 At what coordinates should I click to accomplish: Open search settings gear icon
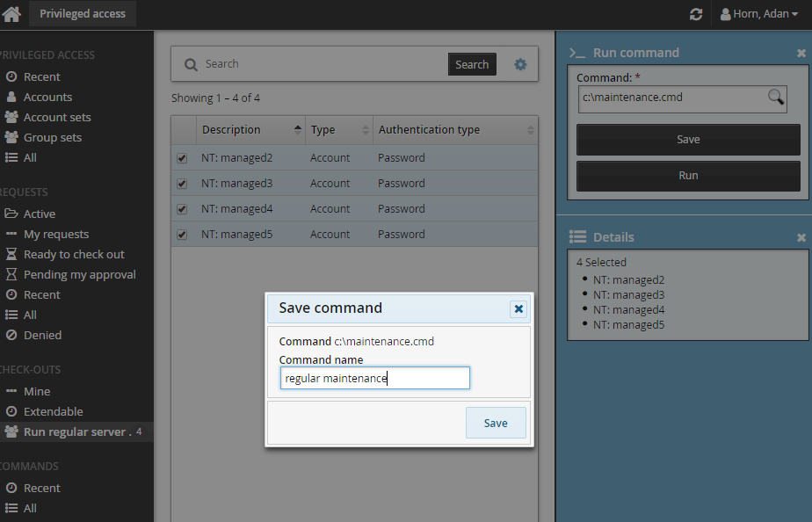point(520,64)
